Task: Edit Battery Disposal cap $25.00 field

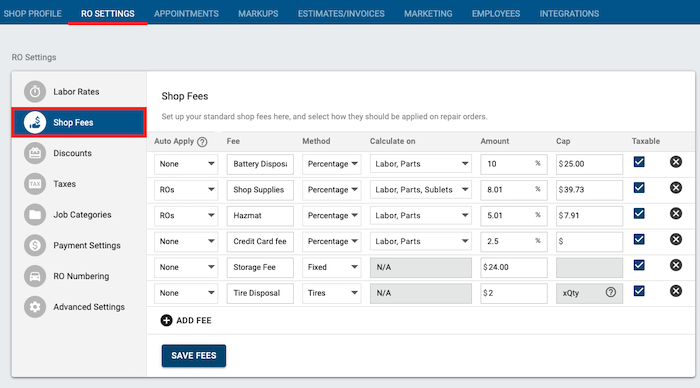Action: [589, 164]
